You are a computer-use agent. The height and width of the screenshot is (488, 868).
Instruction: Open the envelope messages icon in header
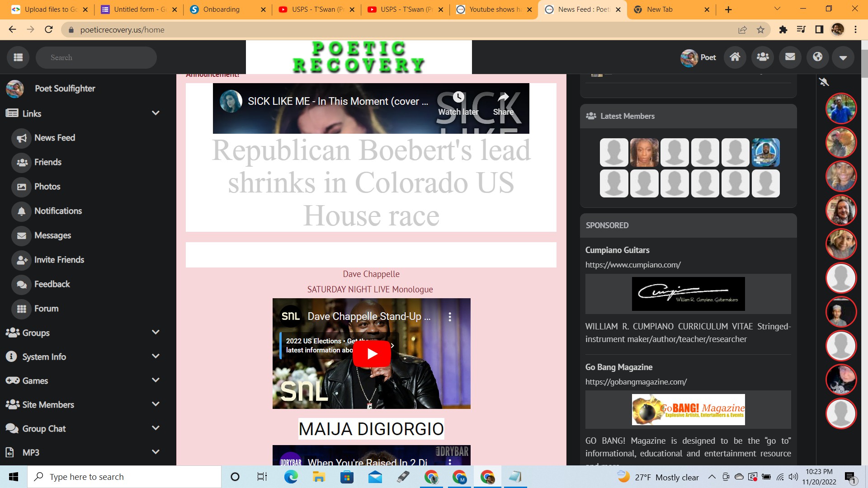coord(790,57)
